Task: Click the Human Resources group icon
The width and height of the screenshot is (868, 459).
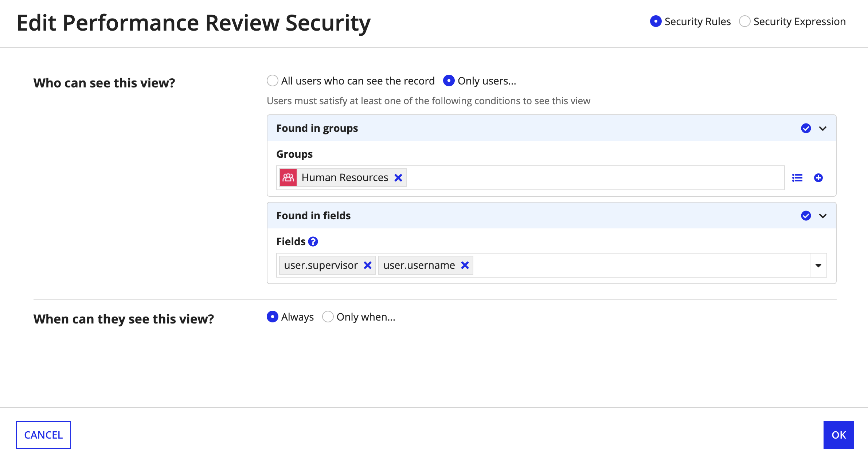Action: 288,178
